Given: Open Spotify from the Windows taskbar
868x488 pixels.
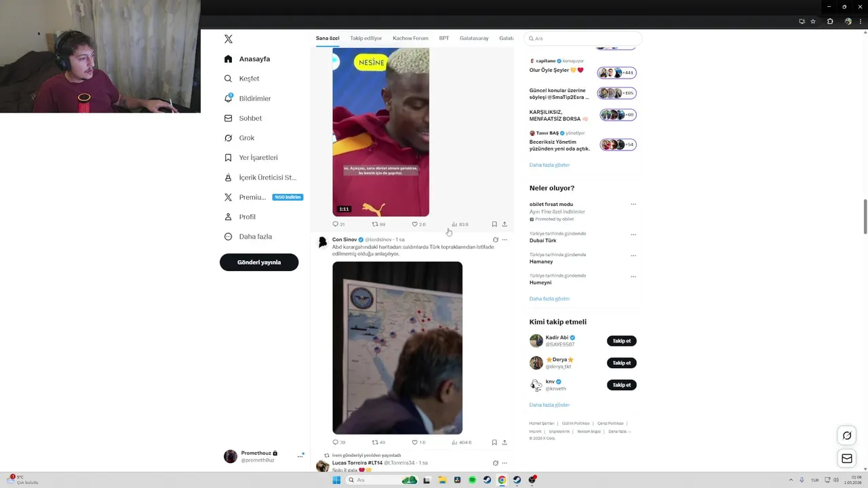Looking at the screenshot, I should click(472, 480).
